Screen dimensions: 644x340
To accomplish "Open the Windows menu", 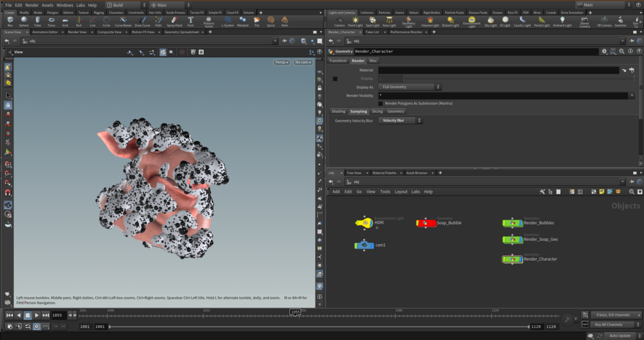I will pyautogui.click(x=65, y=5).
